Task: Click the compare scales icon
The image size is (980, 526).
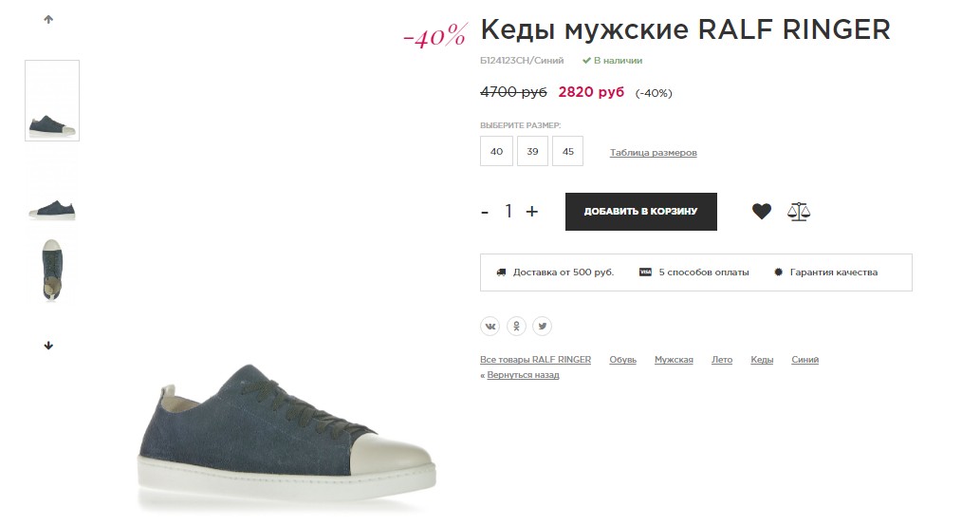Action: click(x=799, y=212)
